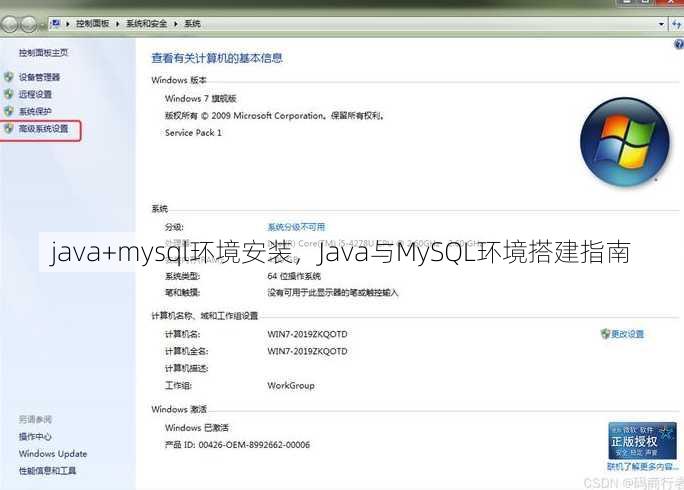Click the WorkGroup value text
684x490 pixels.
291,386
